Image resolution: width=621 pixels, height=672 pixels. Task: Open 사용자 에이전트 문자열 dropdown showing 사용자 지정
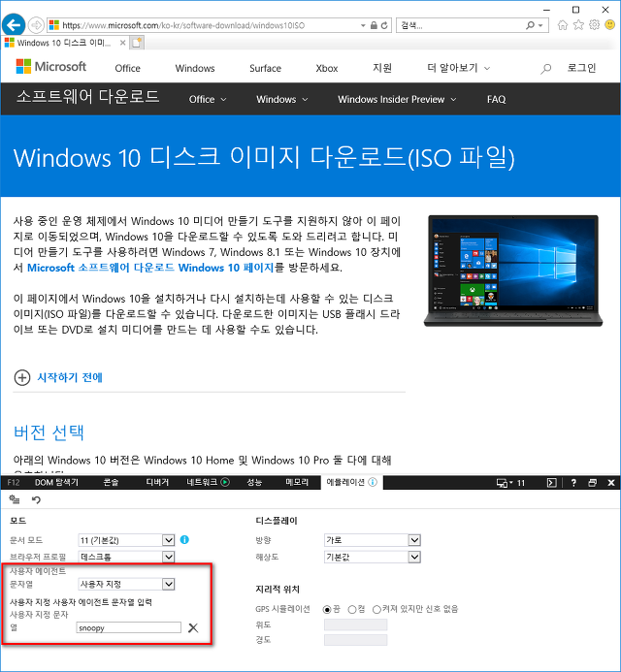pyautogui.click(x=126, y=584)
